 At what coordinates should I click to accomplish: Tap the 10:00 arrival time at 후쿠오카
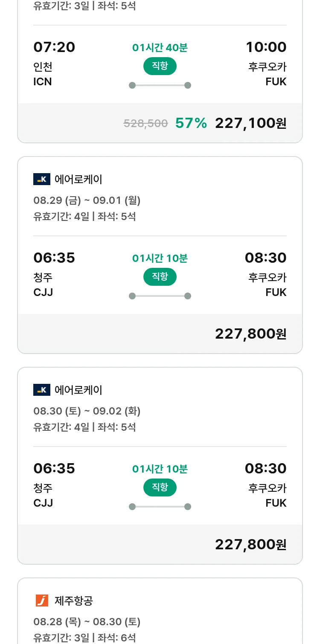click(266, 47)
